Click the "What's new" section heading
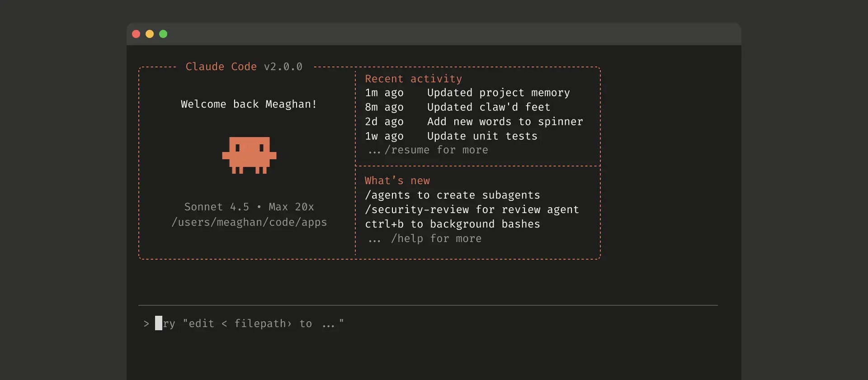868x380 pixels. 397,180
